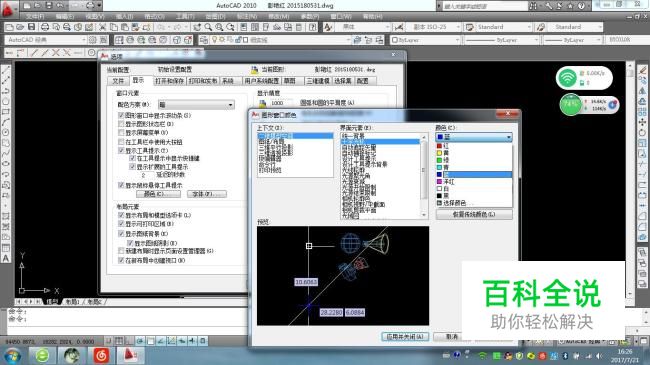The height and width of the screenshot is (365, 650).
Task: Toggle 显示屏幕菜单 checkbox
Action: click(121, 132)
